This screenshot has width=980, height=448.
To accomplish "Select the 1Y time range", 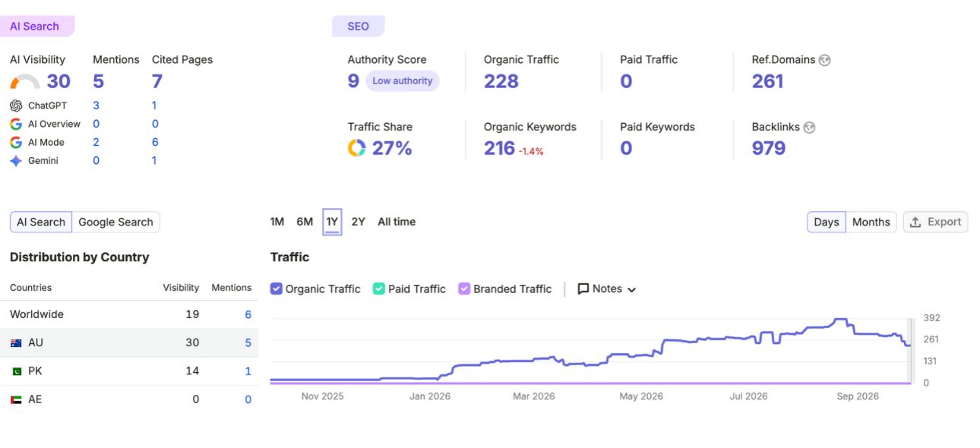I will click(x=332, y=222).
